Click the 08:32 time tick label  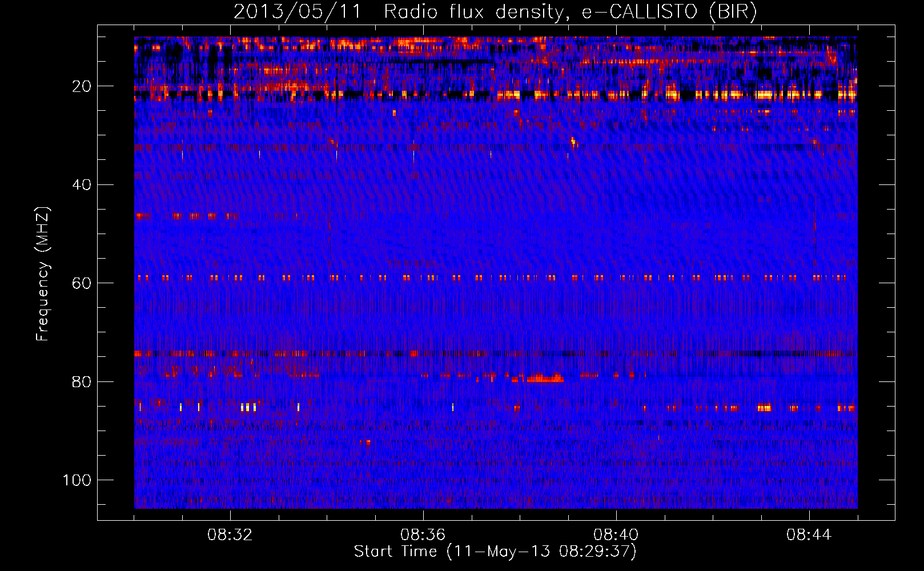click(230, 535)
